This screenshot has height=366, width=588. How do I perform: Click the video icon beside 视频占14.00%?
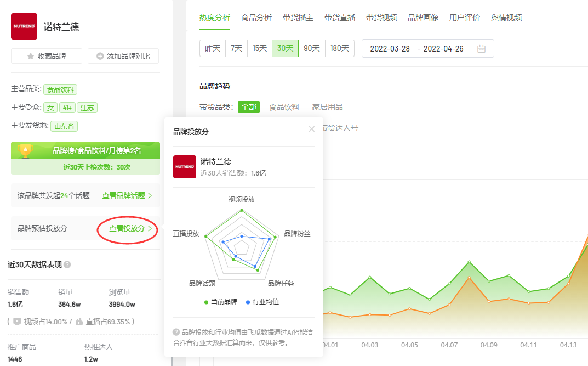[x=17, y=322]
